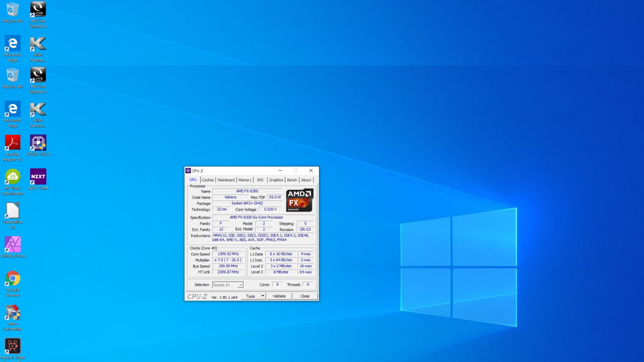Viewport: 644px width, 362px height.
Task: Click the Level 2 cache value 3 x 2 MBytes
Action: 281,266
